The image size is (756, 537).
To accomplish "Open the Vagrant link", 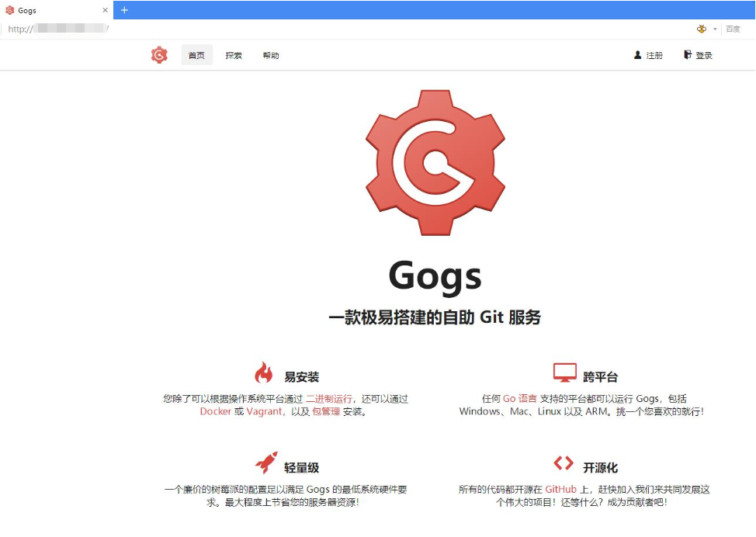I will (264, 411).
